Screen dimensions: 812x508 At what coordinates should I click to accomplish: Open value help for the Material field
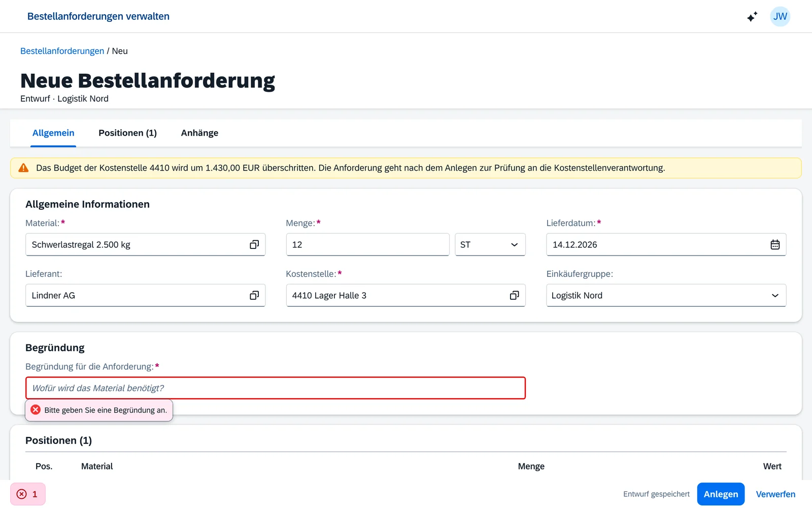tap(254, 245)
